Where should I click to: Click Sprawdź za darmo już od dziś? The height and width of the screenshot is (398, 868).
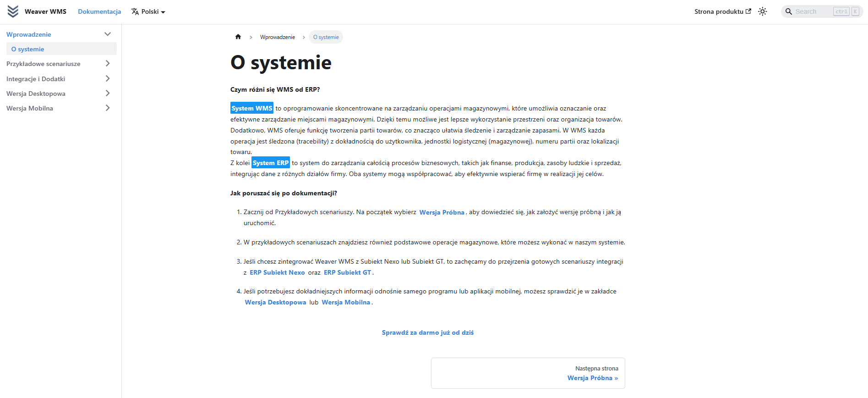pos(428,332)
